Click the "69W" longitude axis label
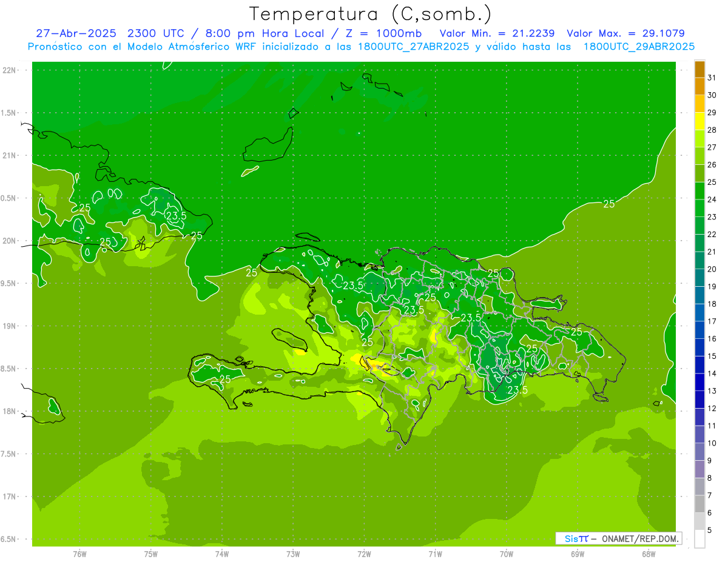 [x=578, y=554]
